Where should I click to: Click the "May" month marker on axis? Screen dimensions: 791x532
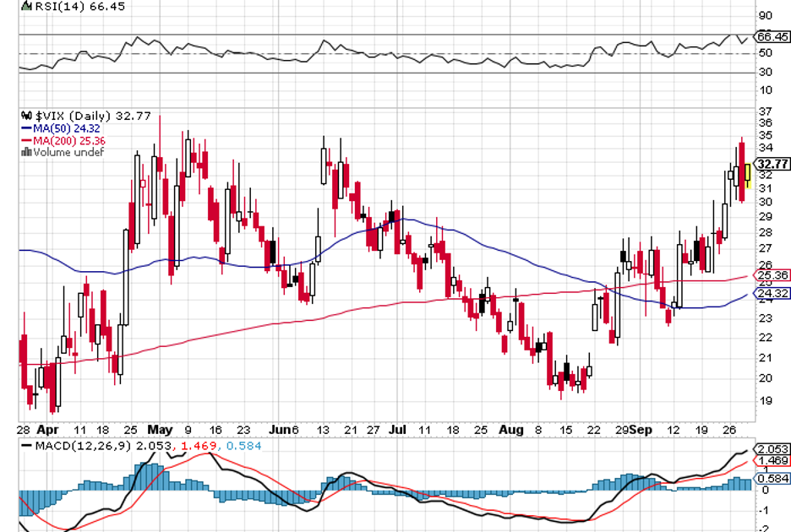pos(159,429)
